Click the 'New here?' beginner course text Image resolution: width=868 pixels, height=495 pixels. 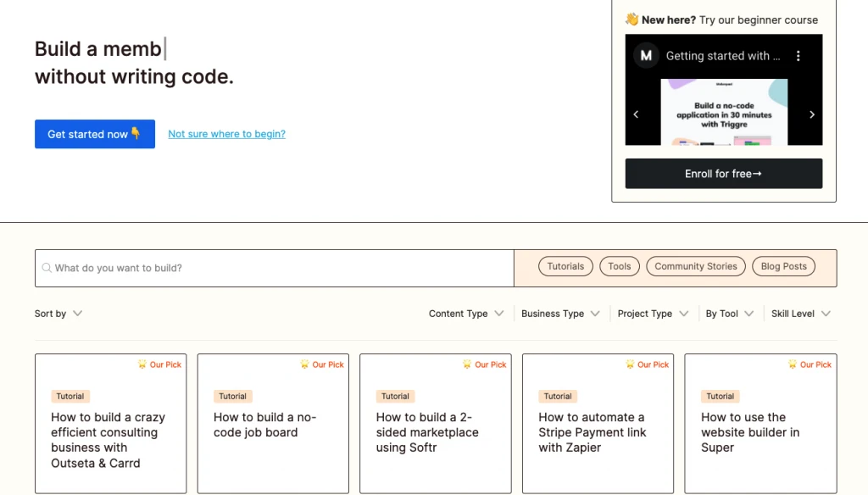pos(722,20)
